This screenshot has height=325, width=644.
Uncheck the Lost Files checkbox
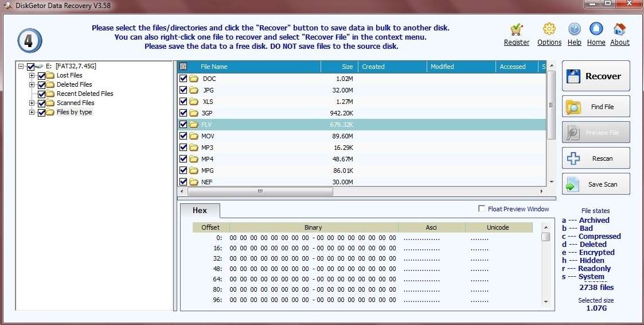(x=41, y=76)
